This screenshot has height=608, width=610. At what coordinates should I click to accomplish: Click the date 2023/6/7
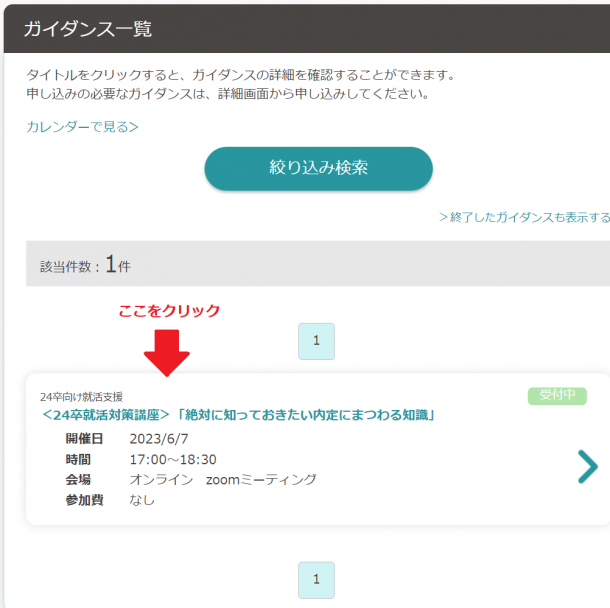159,439
